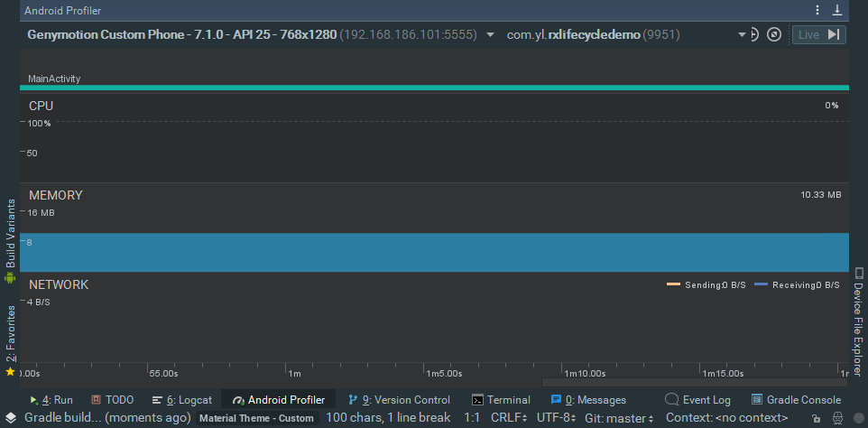The height and width of the screenshot is (428, 868).
Task: Click the half-circle plus zoom icon
Action: pos(754,35)
